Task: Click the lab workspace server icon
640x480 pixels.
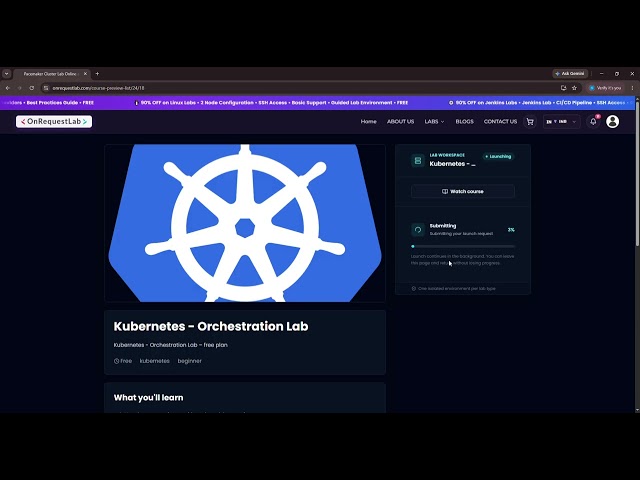Action: tap(418, 160)
